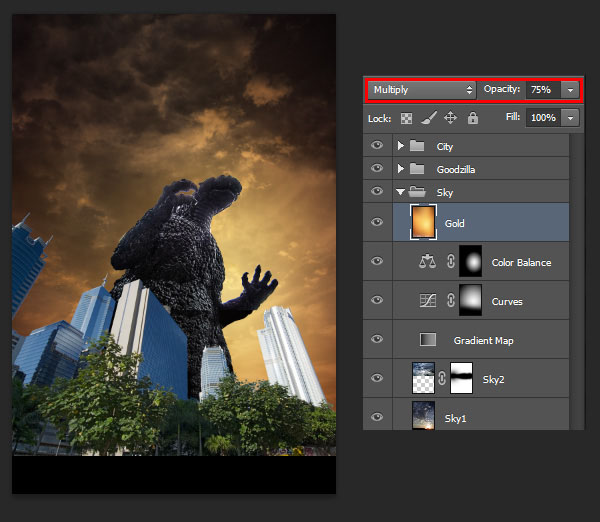The image size is (600, 522).
Task: Click the layers panel vertical scrollbar
Action: click(577, 282)
